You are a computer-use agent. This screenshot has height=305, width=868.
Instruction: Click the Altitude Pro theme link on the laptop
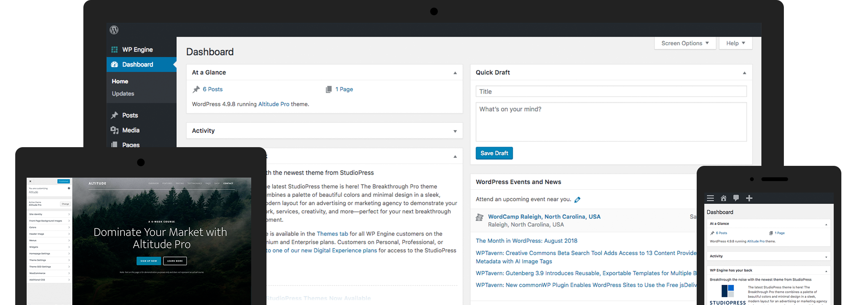pyautogui.click(x=274, y=104)
